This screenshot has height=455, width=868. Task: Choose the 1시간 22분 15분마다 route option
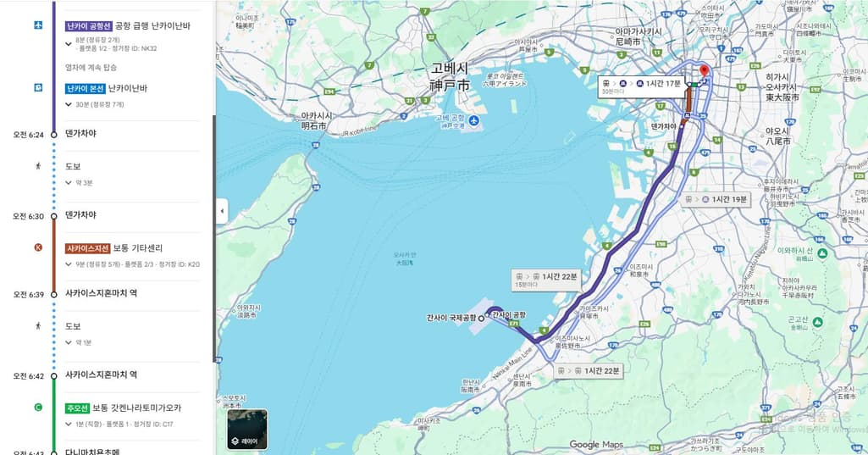[546, 280]
